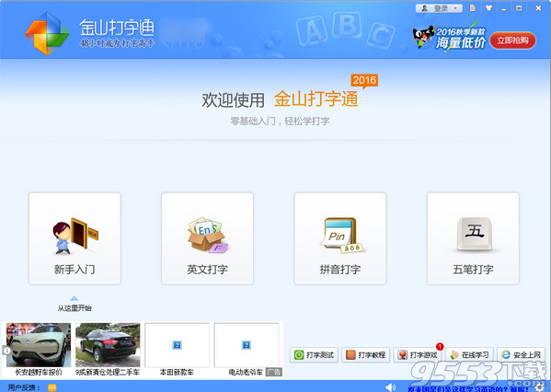This screenshot has height=392, width=551.
Task: Open the 五笔打字 Wubi typing module
Action: coord(473,238)
